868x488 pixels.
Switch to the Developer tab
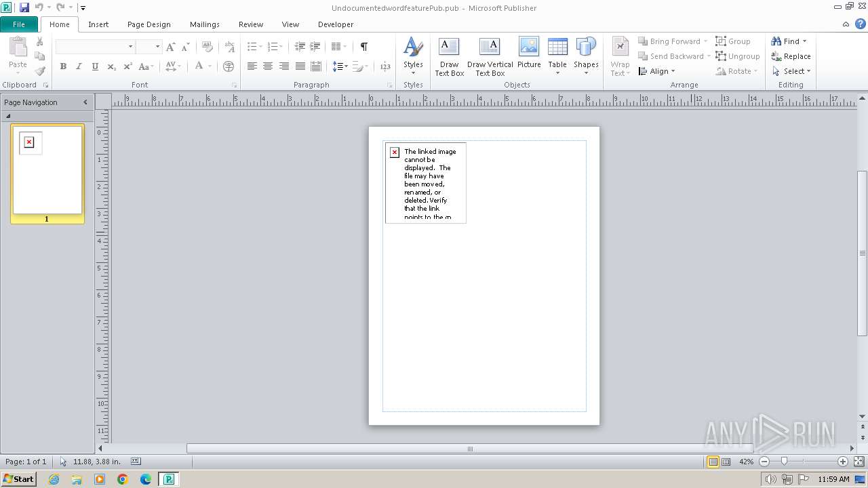(336, 24)
